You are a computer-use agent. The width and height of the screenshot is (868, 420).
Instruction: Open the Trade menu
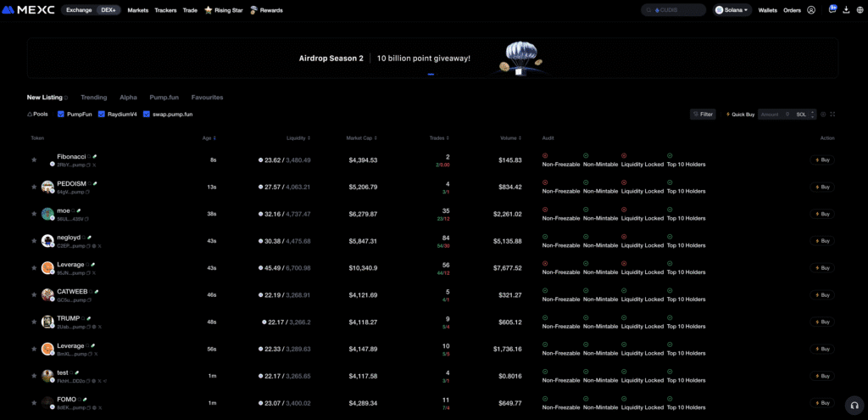pos(190,10)
